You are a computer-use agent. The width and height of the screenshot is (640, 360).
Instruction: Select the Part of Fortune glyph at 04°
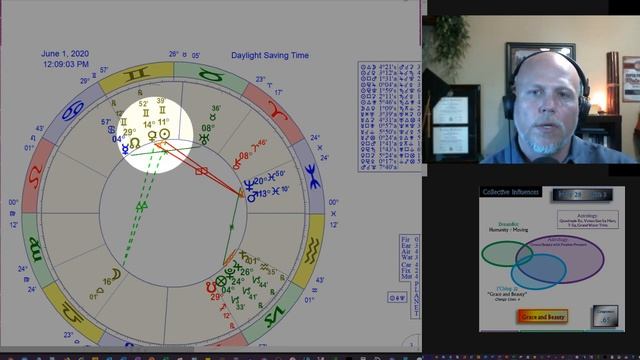coord(220,281)
